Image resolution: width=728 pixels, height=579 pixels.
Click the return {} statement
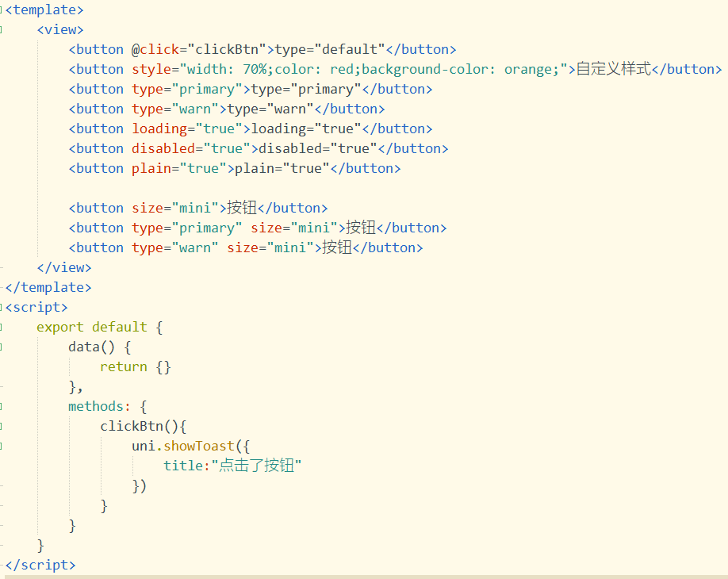[135, 366]
